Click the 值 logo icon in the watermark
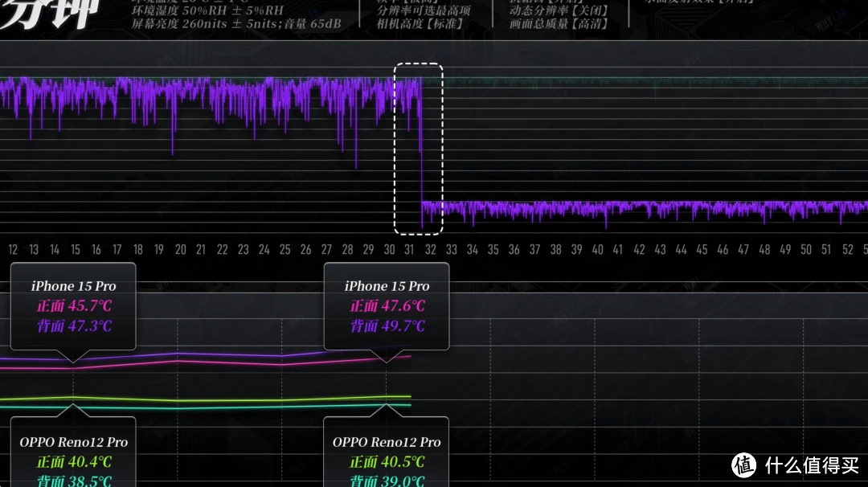868x487 pixels. click(x=743, y=464)
